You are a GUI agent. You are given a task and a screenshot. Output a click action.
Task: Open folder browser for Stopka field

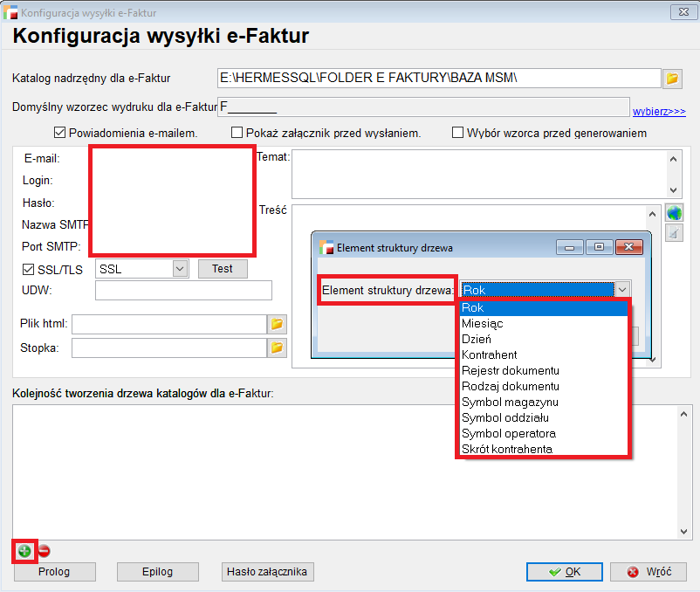click(x=277, y=348)
